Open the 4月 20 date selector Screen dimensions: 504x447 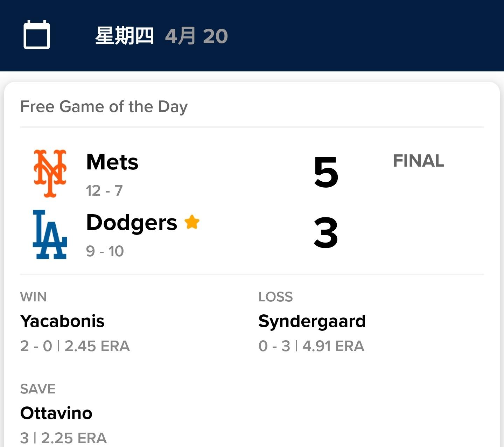point(196,36)
